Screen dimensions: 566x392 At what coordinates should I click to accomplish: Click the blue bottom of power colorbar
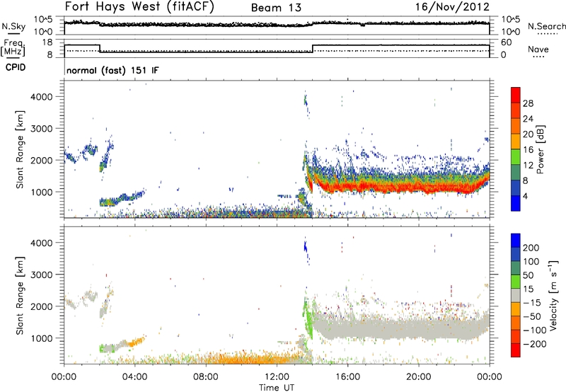coord(516,203)
